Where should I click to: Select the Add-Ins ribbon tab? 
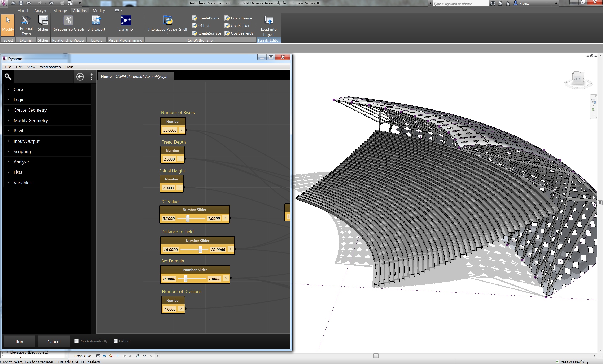point(79,10)
